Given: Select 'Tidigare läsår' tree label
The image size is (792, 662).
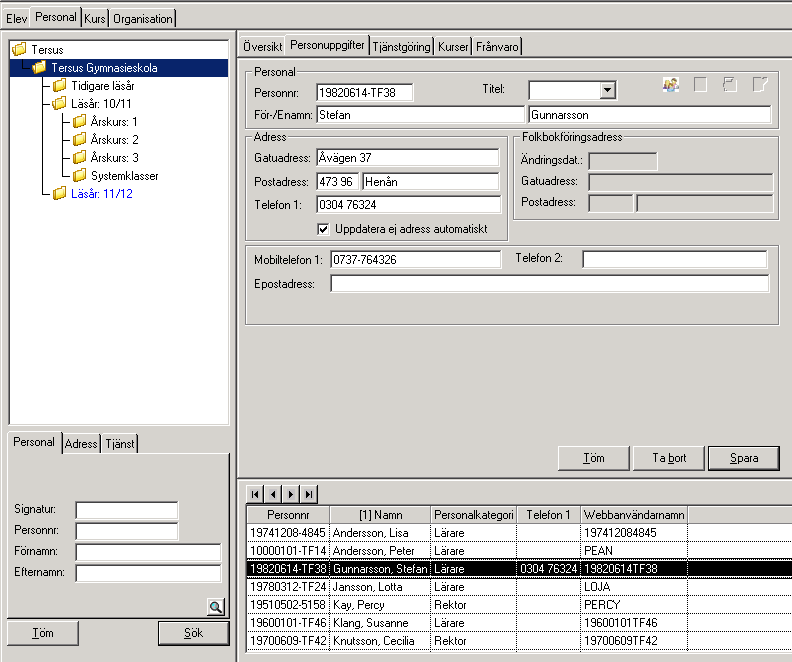Looking at the screenshot, I should coord(103,86).
